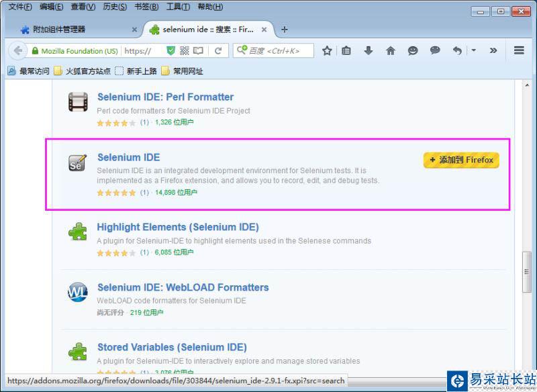Open 最常访问 bookmark
The image size is (537, 392).
[29, 71]
